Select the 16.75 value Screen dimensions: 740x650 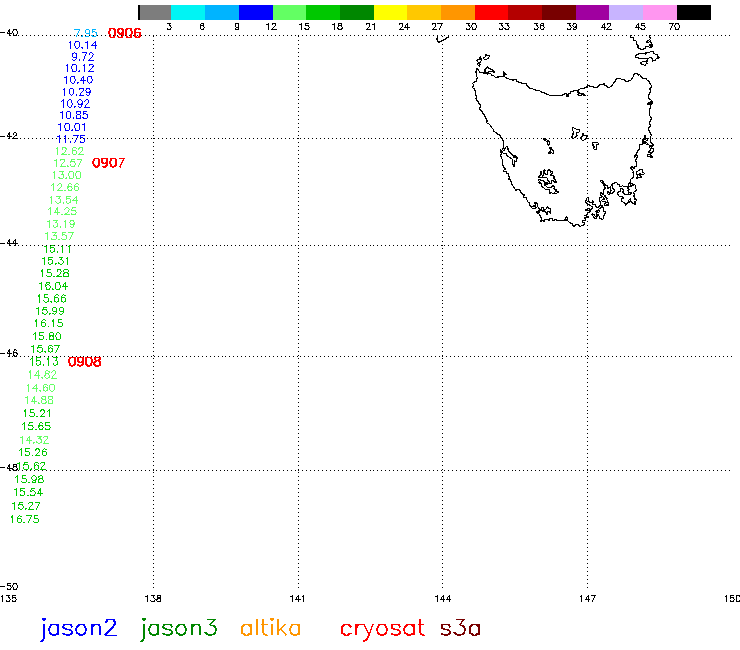click(x=25, y=519)
